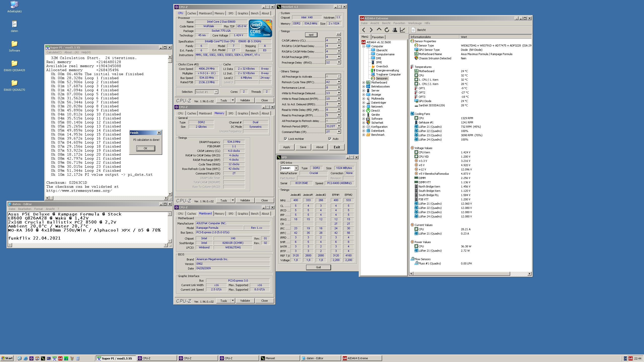Open AIDA64 user profile icon

click(x=395, y=30)
